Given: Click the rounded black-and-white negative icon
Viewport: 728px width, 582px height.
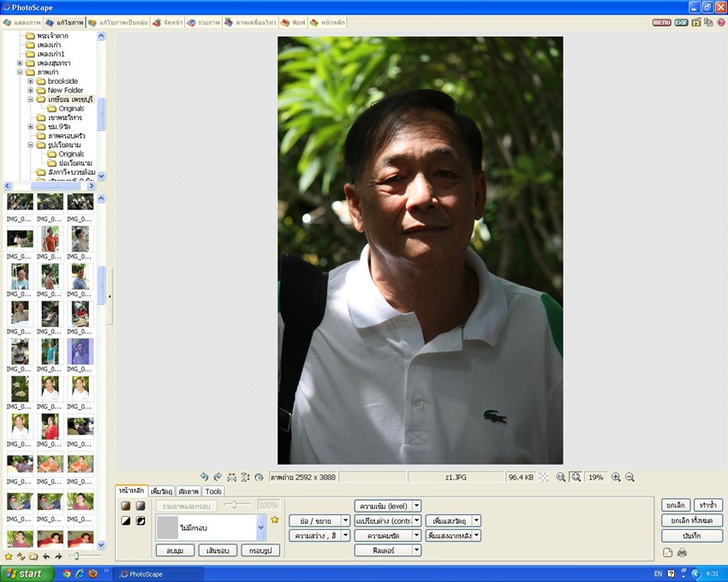Looking at the screenshot, I should coord(140,520).
